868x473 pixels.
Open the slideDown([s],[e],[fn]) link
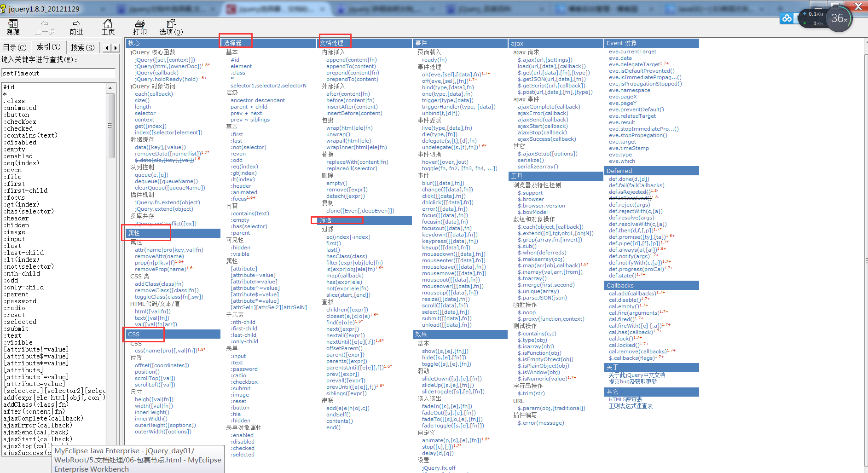coord(452,379)
